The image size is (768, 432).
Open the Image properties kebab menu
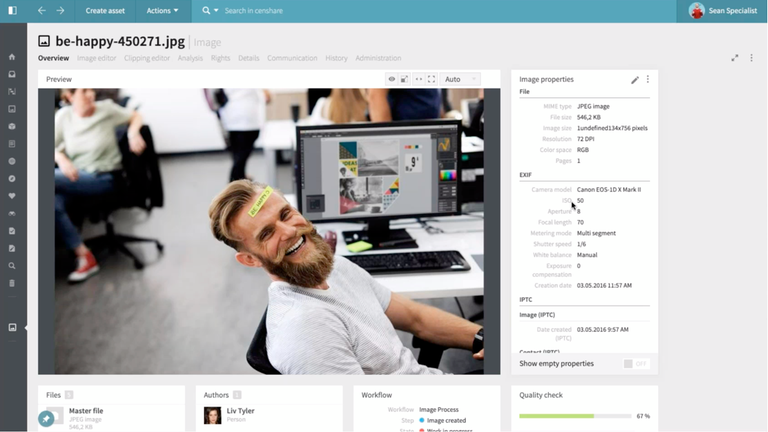point(648,79)
